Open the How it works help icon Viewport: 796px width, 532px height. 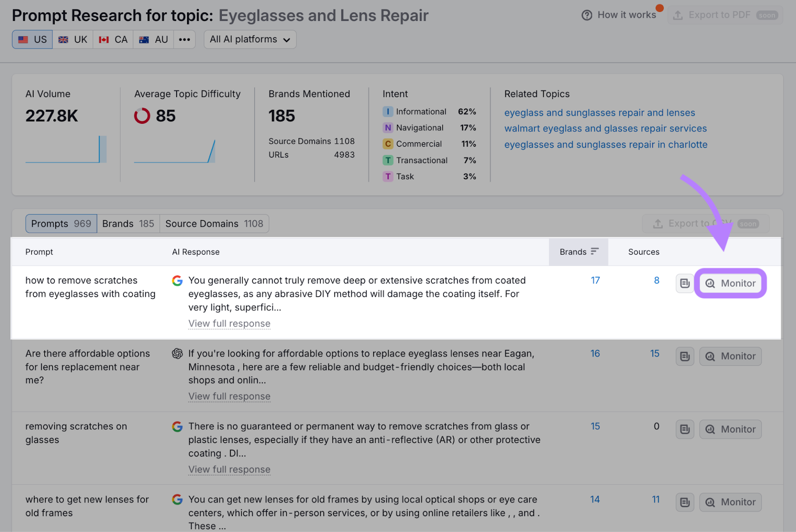coord(587,15)
